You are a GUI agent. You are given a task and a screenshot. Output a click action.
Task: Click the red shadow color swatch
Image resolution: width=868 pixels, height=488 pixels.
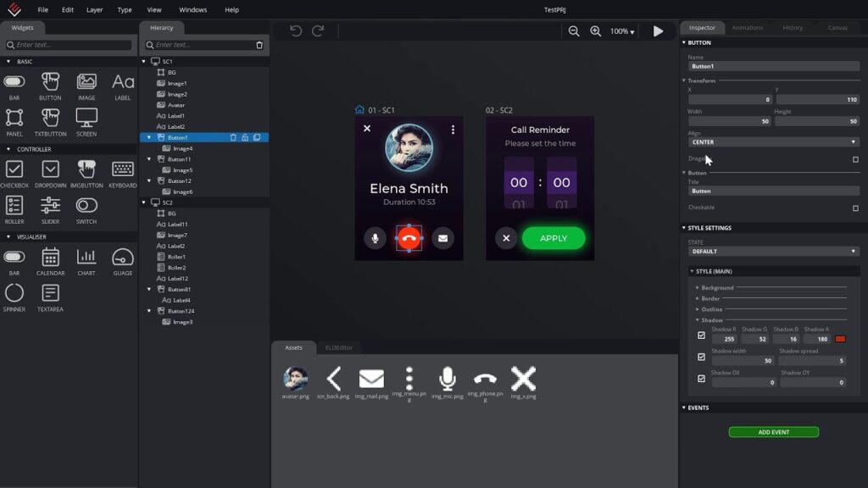tap(840, 339)
